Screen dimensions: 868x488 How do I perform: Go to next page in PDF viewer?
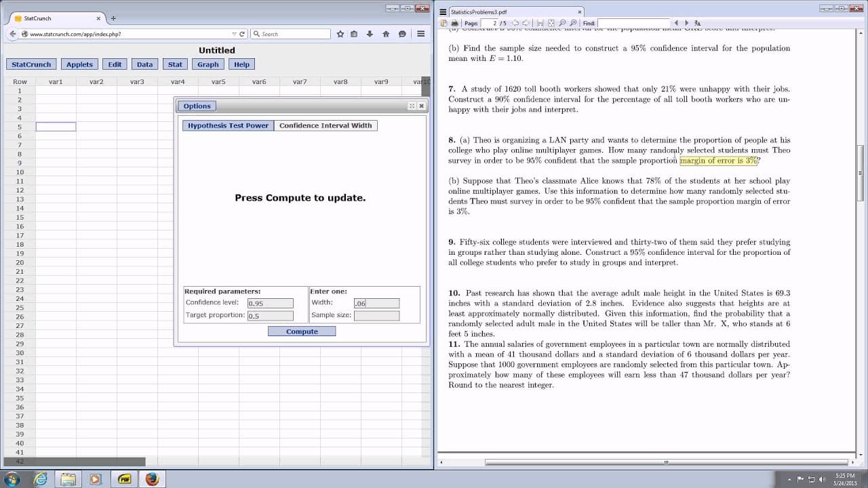click(x=524, y=23)
